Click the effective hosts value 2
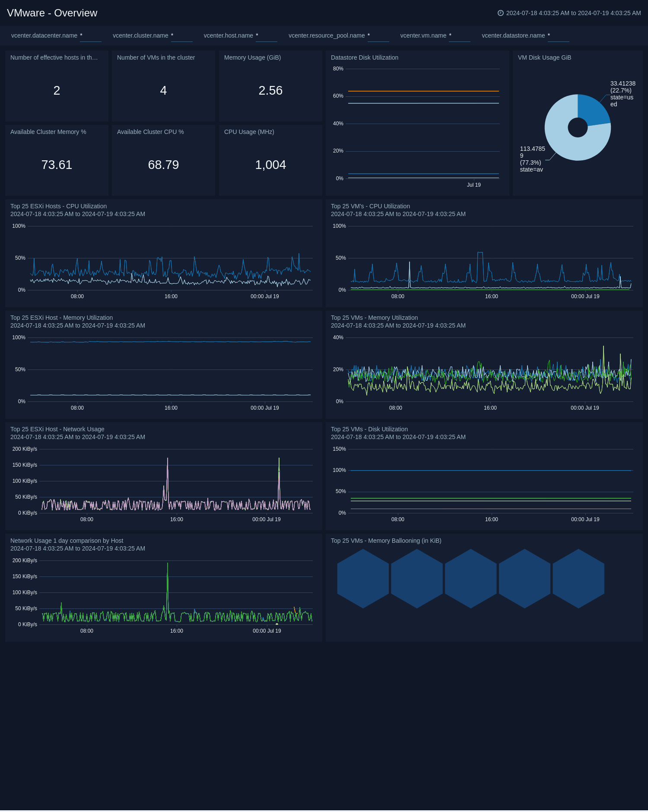This screenshot has width=648, height=812. [x=57, y=90]
